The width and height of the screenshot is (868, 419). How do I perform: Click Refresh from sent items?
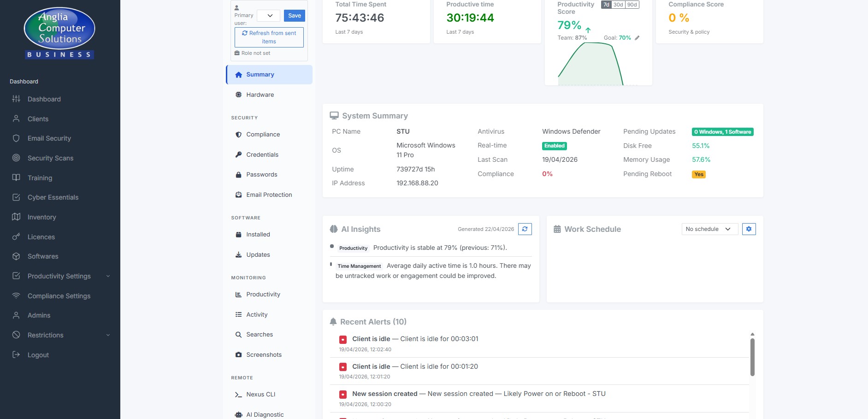coord(269,37)
